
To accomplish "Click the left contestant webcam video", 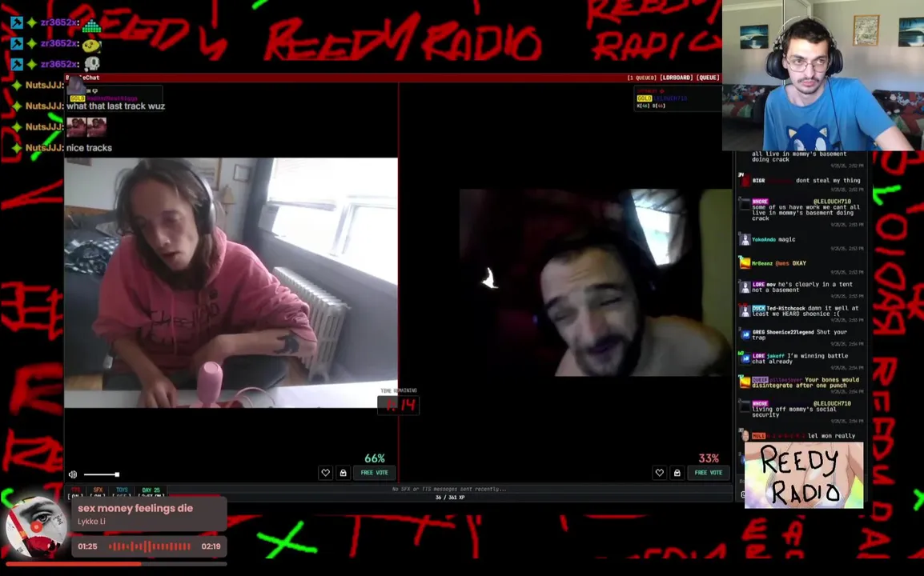I will point(231,282).
